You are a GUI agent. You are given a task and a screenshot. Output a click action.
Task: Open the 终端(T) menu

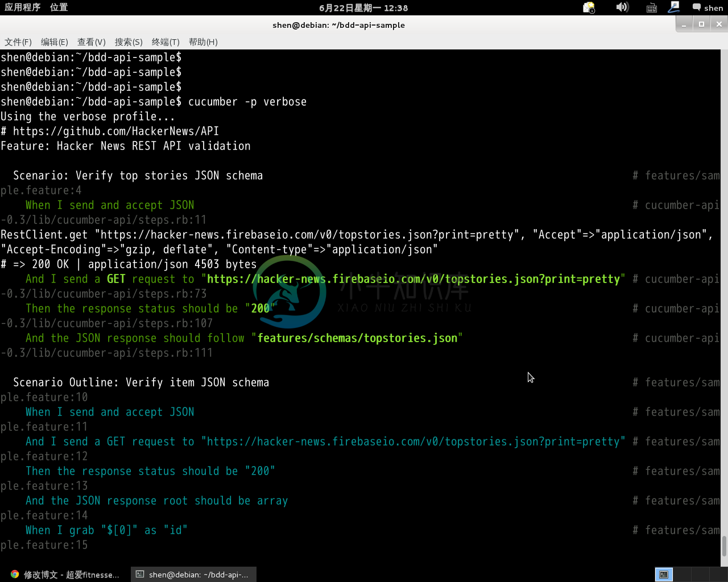click(166, 42)
